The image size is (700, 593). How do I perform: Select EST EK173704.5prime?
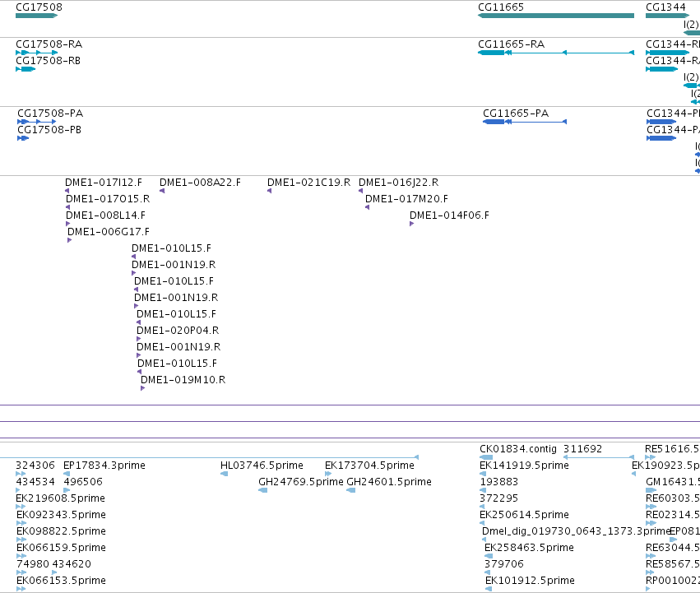[328, 474]
